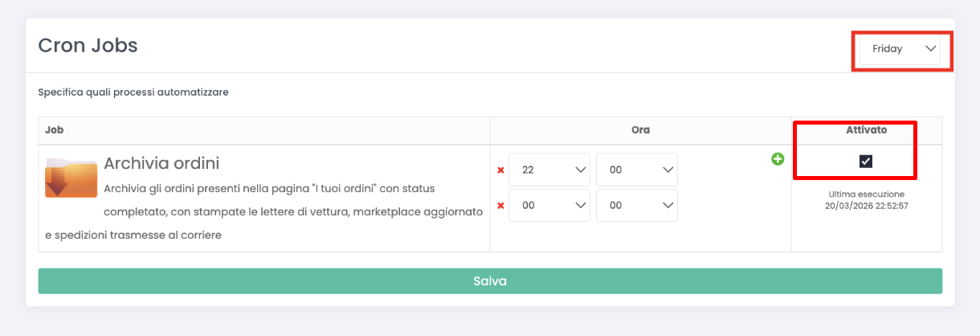Expand the minutes dropdown in the second time row
Image resolution: width=980 pixels, height=336 pixels.
pos(636,205)
